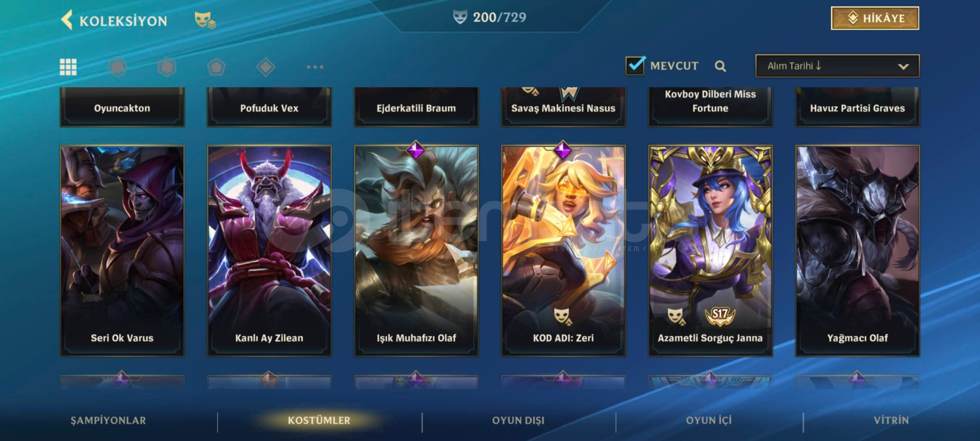Open the Azametli Sorguç Janna skin
Screen dimensions: 980x441
click(710, 251)
